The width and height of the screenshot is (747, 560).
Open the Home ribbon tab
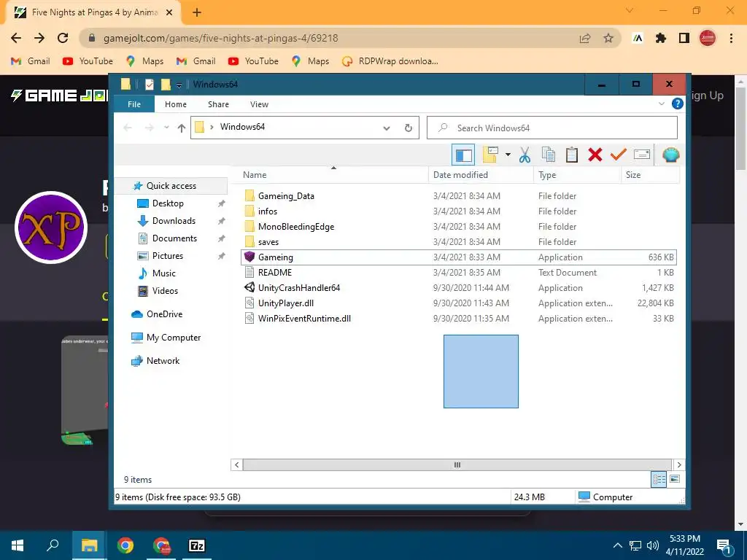pos(176,104)
